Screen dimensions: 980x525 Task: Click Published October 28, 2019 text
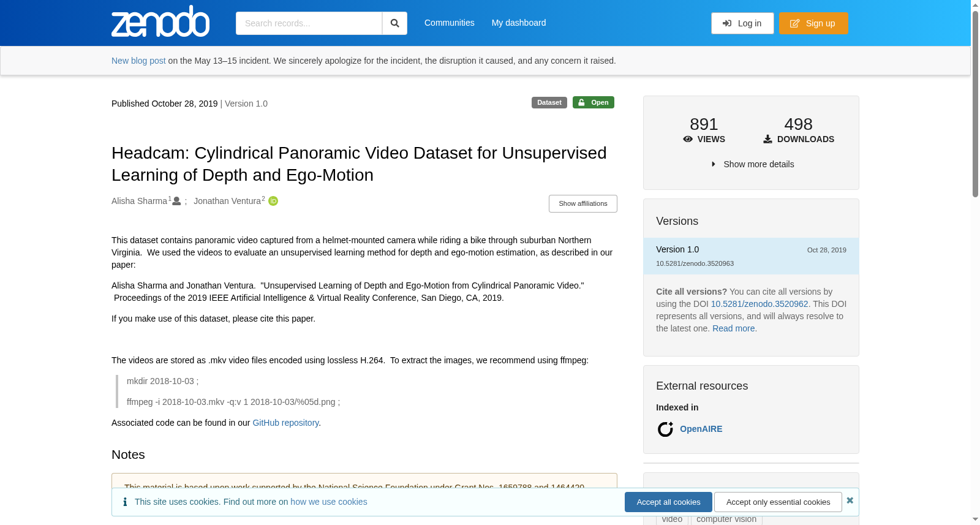click(x=165, y=104)
